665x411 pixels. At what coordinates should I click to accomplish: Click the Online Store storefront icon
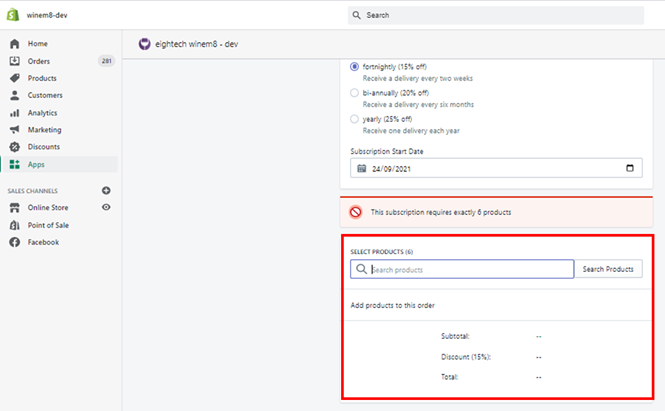(x=14, y=207)
